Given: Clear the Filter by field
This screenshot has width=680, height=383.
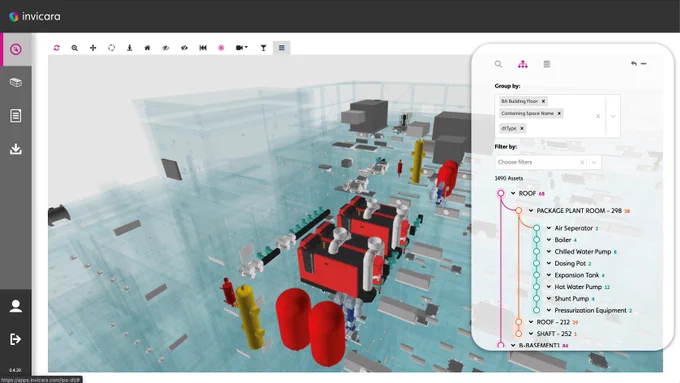Looking at the screenshot, I should pyautogui.click(x=582, y=162).
